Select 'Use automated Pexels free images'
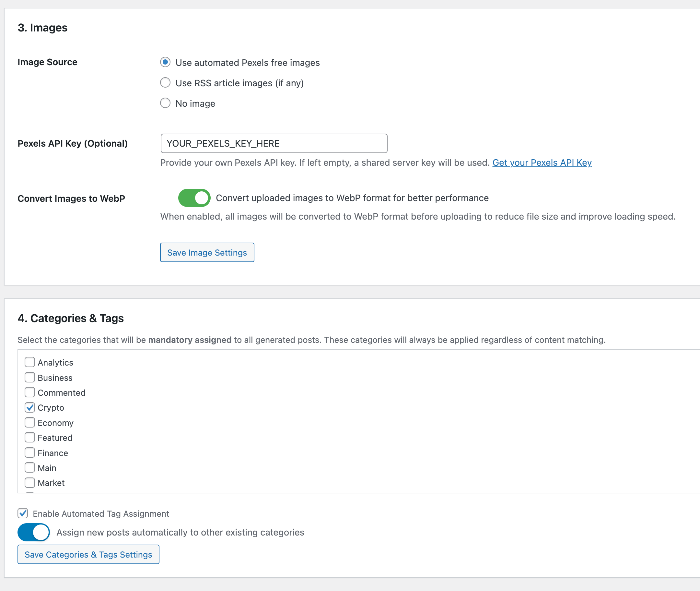The width and height of the screenshot is (700, 591). click(x=165, y=62)
